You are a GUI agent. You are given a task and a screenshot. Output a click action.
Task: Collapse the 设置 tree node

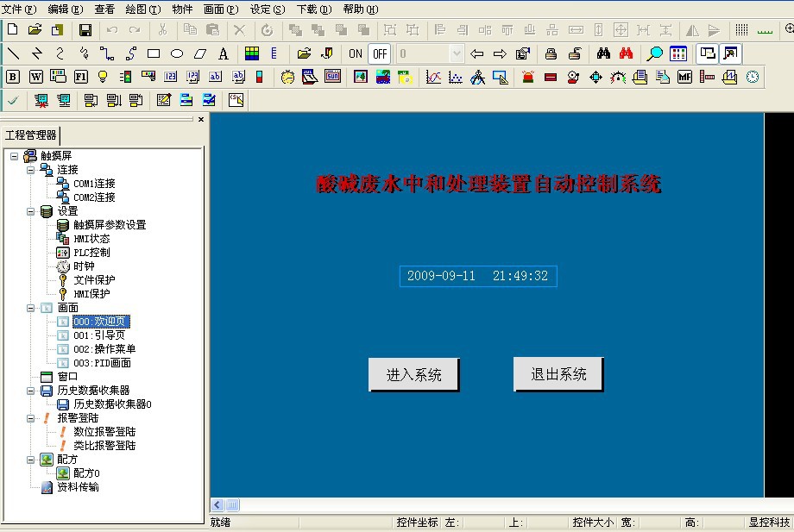(x=30, y=211)
